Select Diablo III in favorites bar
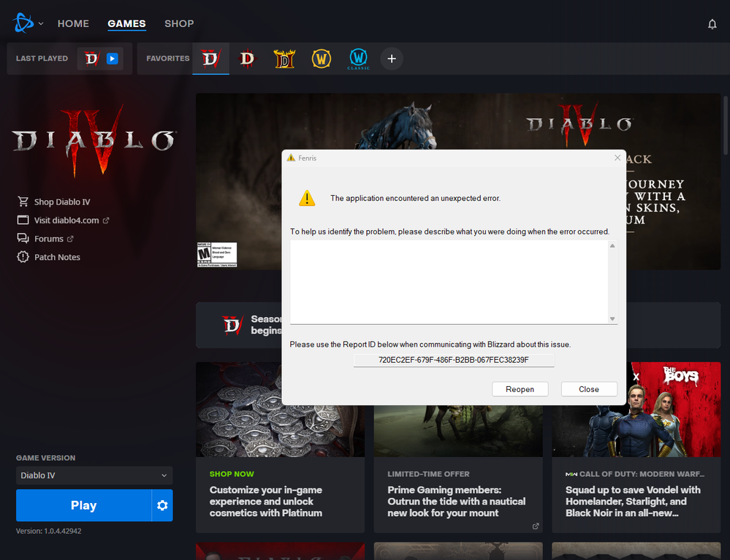 247,58
